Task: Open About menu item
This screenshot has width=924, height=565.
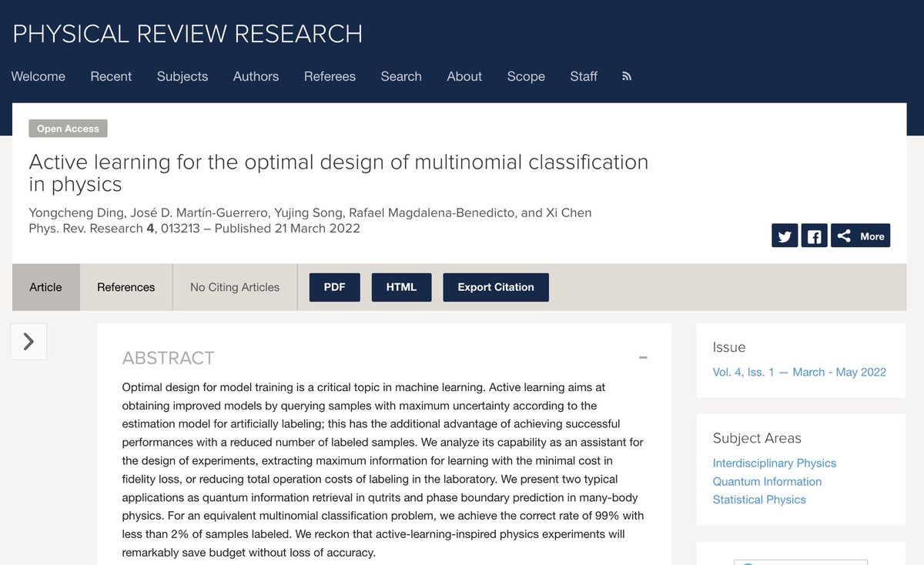Action: pyautogui.click(x=464, y=76)
